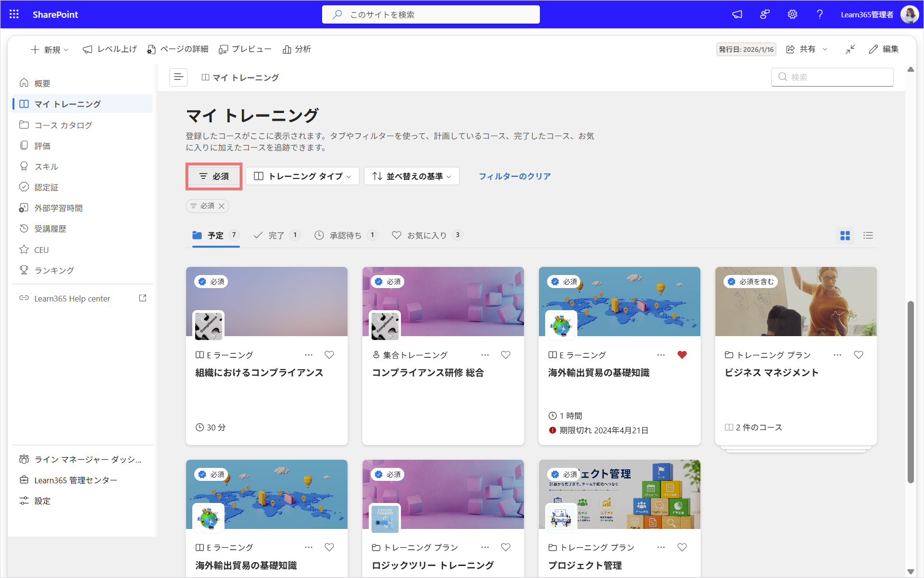The image size is (924, 578).
Task: Toggle the hamburger navigation menu button
Action: coord(178,77)
